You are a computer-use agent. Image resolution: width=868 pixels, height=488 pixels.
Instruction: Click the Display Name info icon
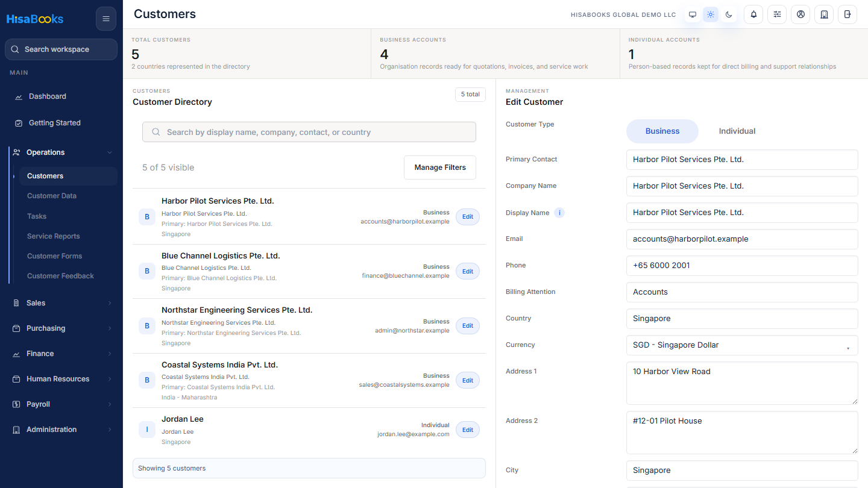[559, 213]
